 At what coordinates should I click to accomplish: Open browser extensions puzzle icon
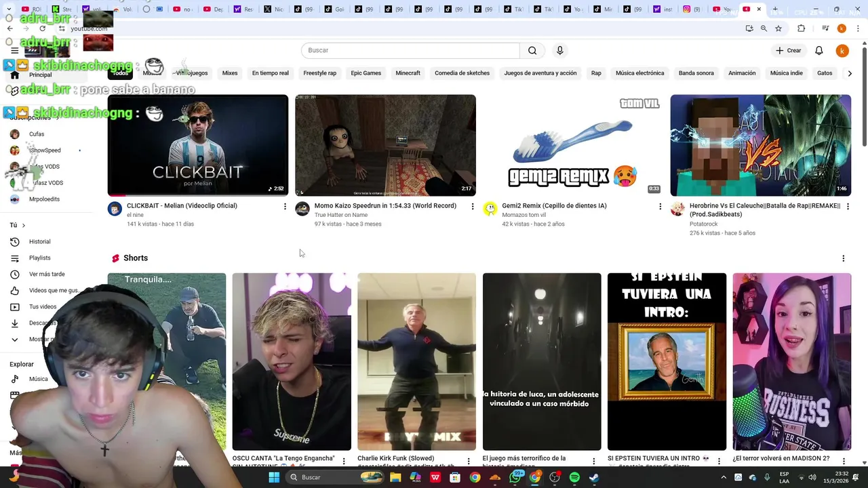(801, 28)
